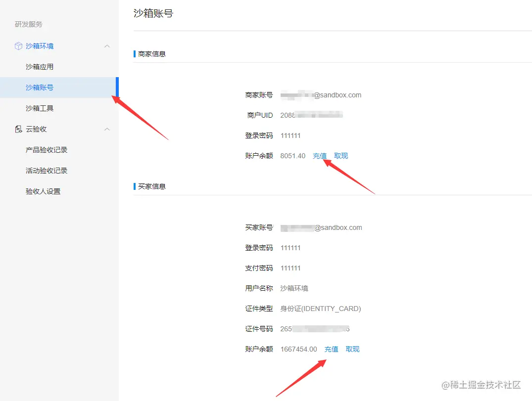Select merchant balance value 8051.40

tap(293, 156)
